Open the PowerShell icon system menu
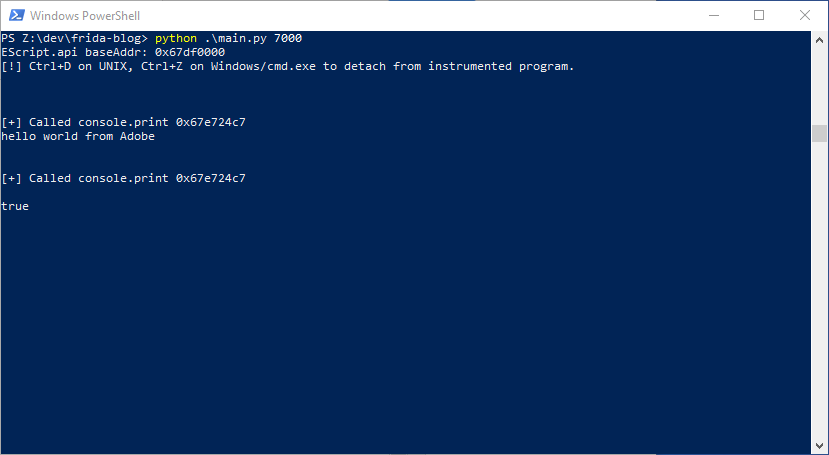829x455 pixels. click(x=15, y=15)
